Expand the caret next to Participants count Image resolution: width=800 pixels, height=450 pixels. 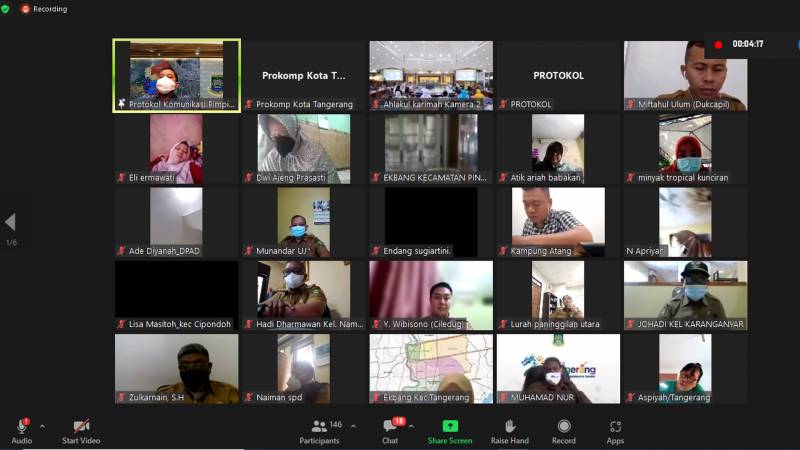click(354, 426)
